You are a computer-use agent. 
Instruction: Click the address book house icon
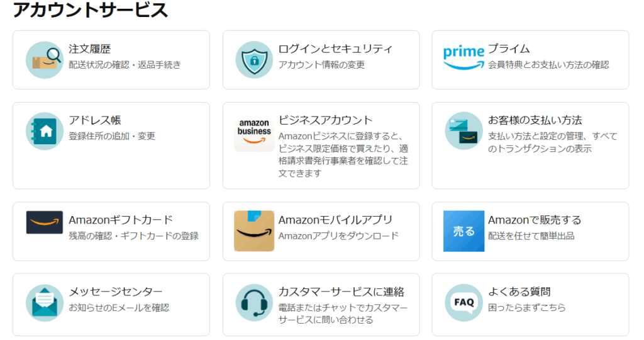click(x=45, y=131)
